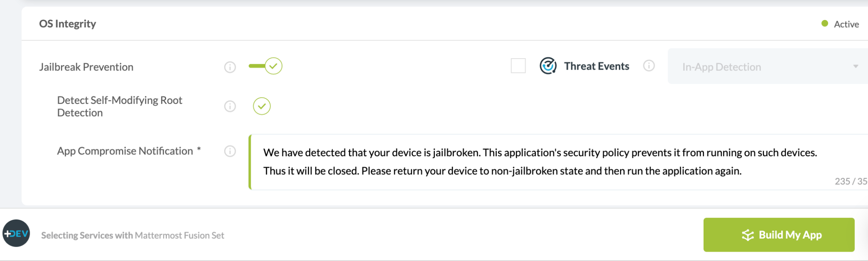Screen dimensions: 868x261
Task: Click into the jailbroken device notification text box
Action: (558, 162)
